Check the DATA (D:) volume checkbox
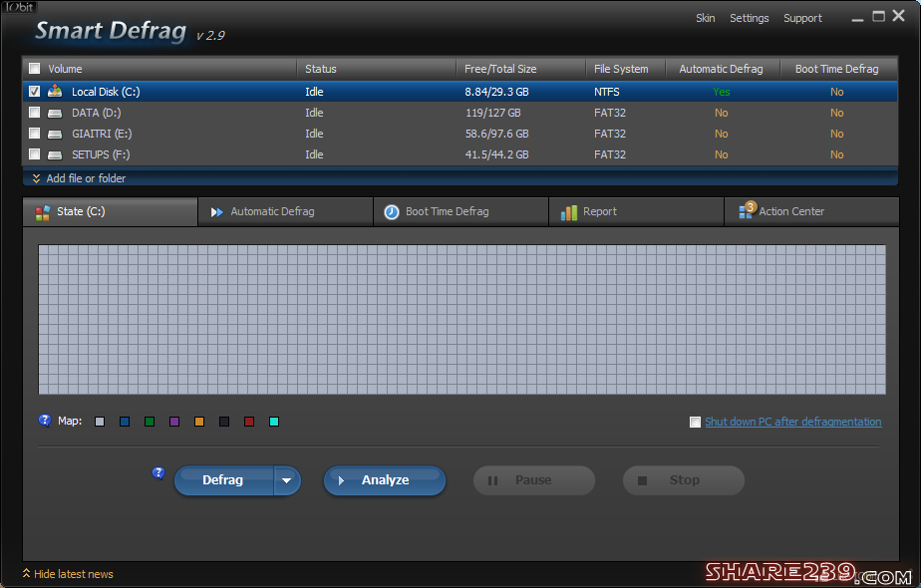 click(x=35, y=113)
